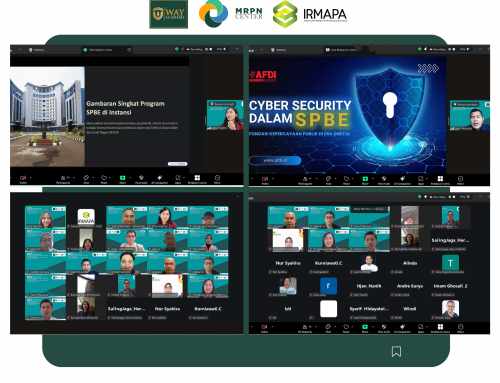Click the bookmark icon below the screenshots
This screenshot has height=383, width=500.
click(x=396, y=351)
